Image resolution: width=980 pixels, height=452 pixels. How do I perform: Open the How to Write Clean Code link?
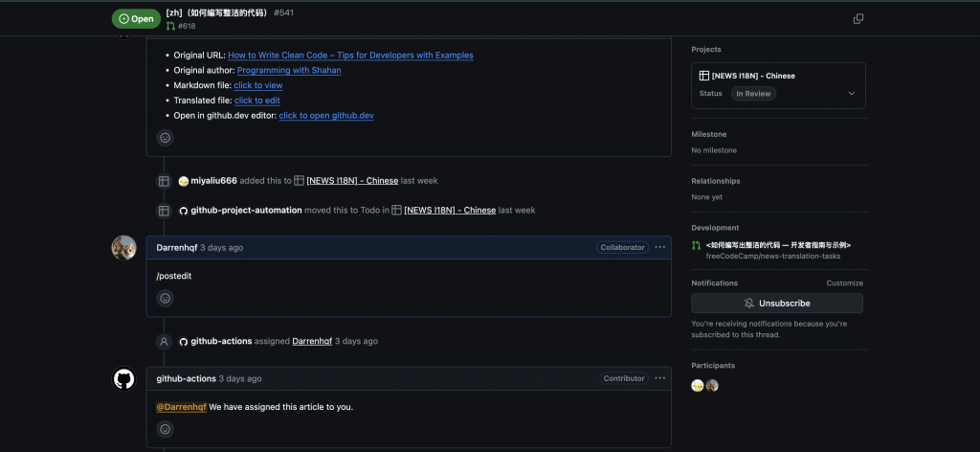pyautogui.click(x=350, y=55)
